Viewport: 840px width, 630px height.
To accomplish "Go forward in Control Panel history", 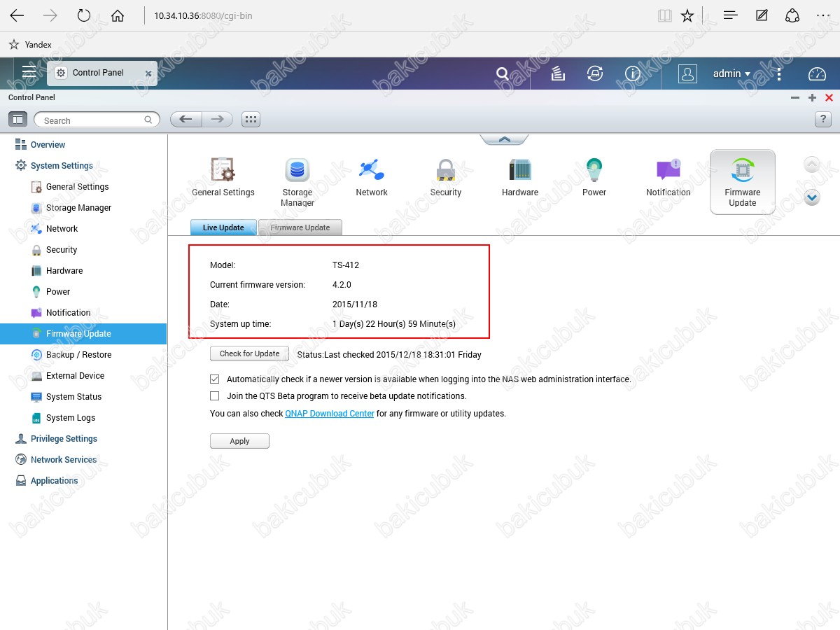I will pyautogui.click(x=218, y=120).
